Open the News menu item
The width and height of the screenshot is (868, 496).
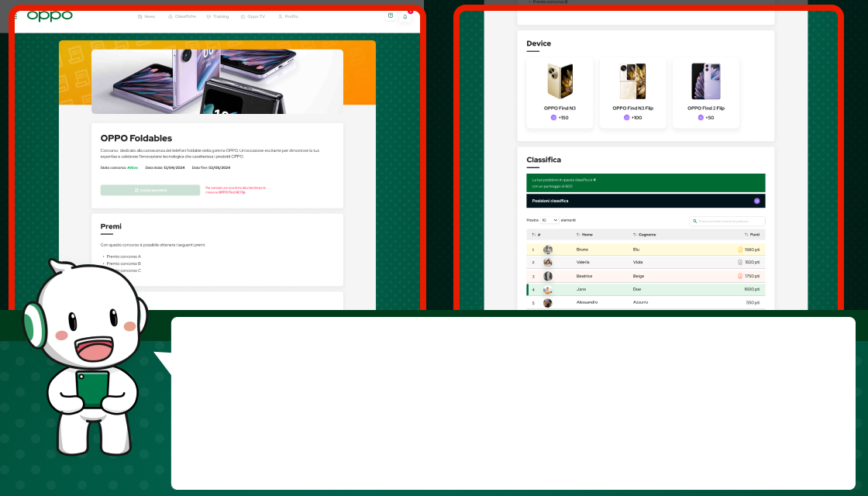(146, 16)
